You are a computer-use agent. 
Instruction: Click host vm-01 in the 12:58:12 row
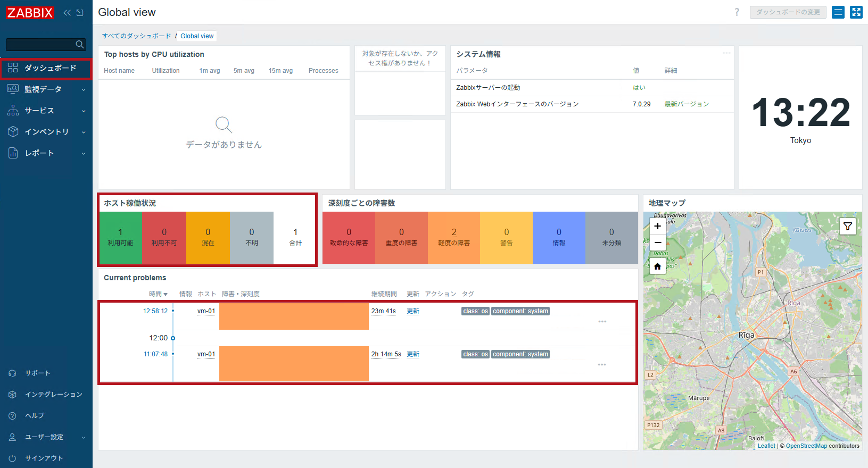(206, 311)
